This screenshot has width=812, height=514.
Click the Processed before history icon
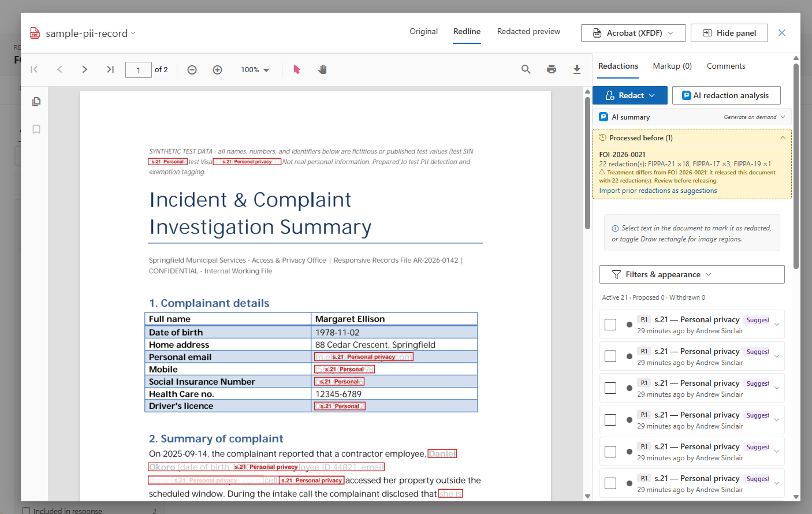602,137
